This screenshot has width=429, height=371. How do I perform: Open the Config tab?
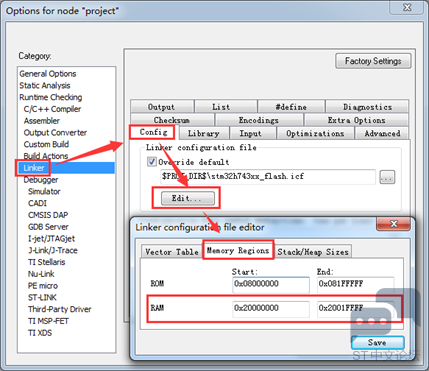[x=153, y=132]
